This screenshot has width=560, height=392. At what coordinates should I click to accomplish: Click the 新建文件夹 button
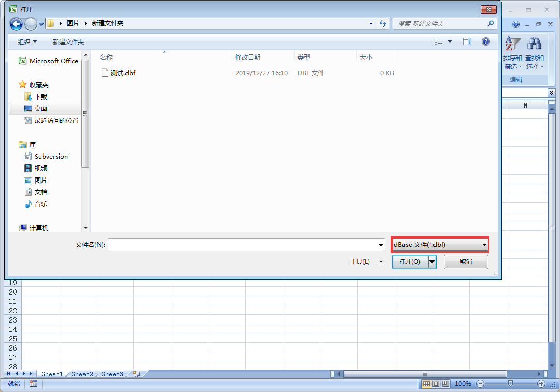[x=68, y=41]
